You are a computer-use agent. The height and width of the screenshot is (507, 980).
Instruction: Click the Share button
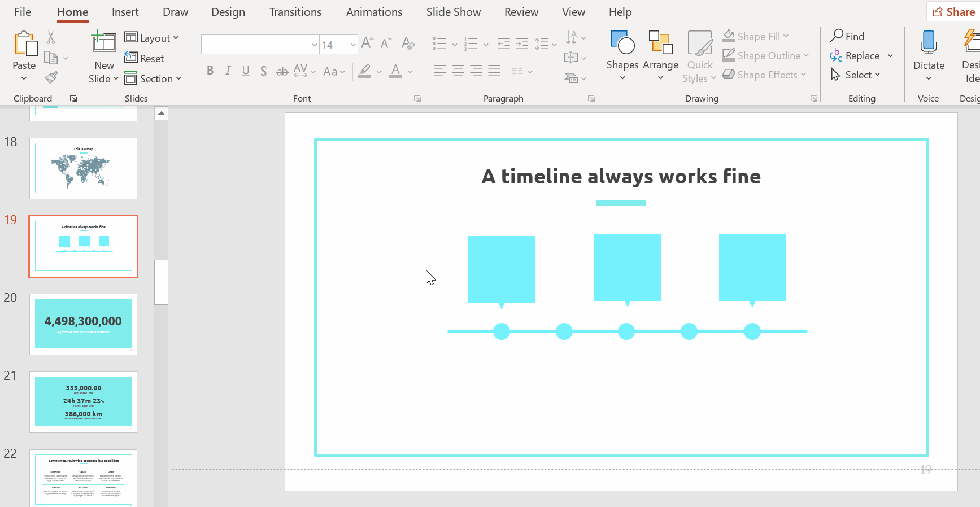pyautogui.click(x=953, y=12)
